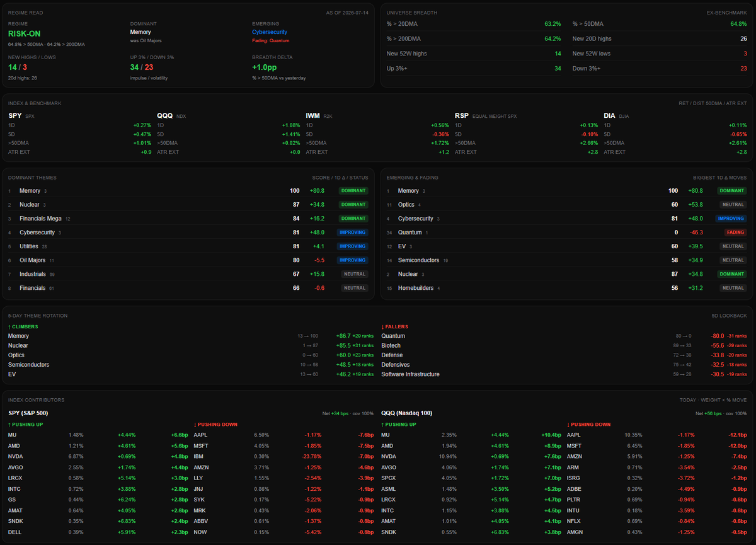The height and width of the screenshot is (545, 756).
Task: Click IWM's 5D return of -0.36%
Action: 441,134
